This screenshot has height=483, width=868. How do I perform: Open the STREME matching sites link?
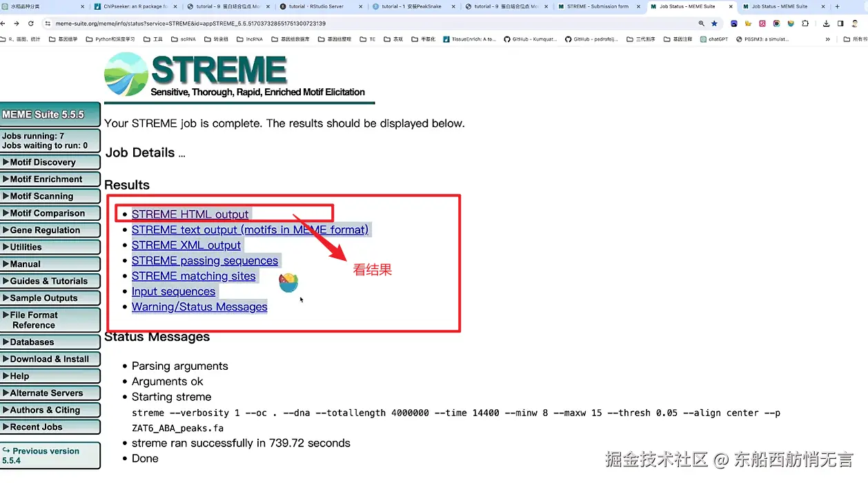pos(194,276)
